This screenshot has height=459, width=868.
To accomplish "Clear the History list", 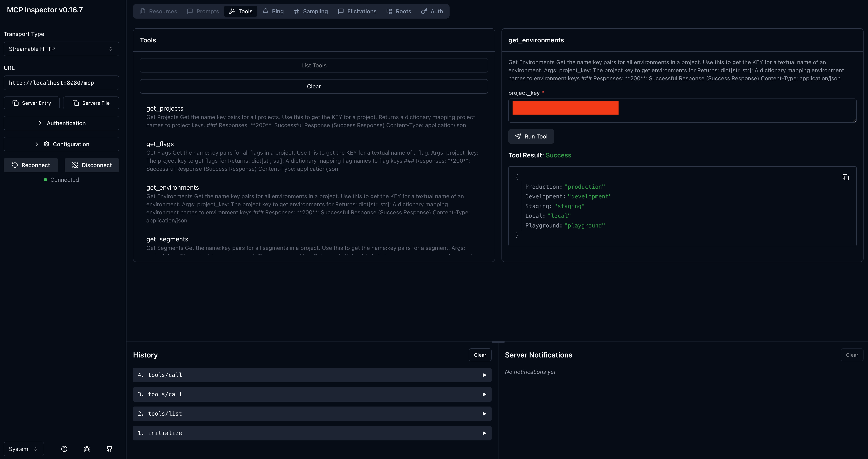I will tap(480, 355).
